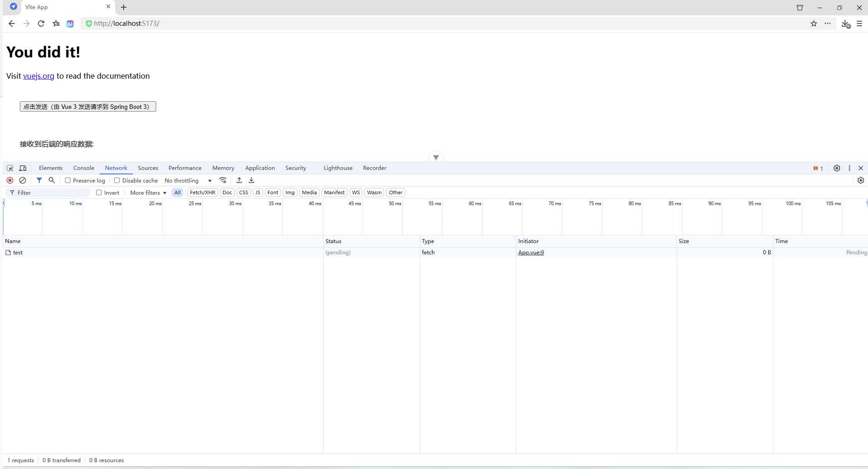868x469 pixels.
Task: Toggle the device emulation icon
Action: tap(23, 168)
